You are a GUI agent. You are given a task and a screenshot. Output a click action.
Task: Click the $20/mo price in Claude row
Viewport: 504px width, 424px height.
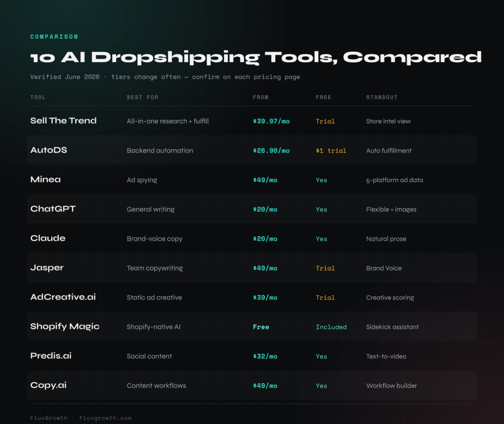[265, 239]
